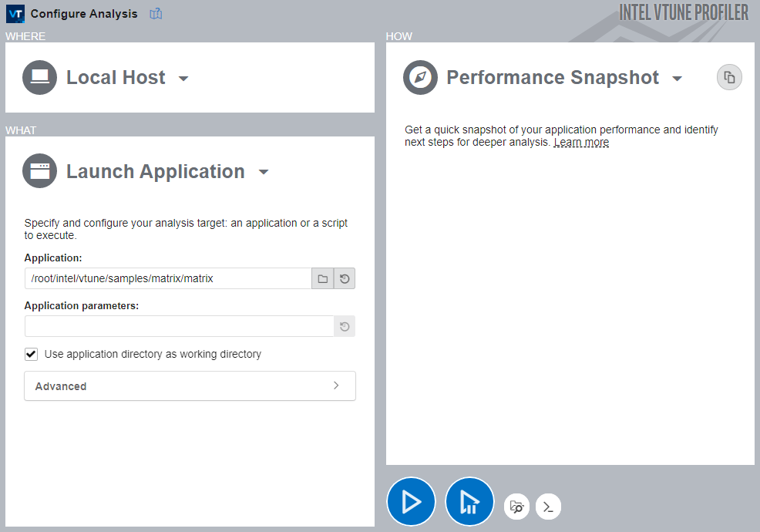Open the history icon beside the Application path
760x532 pixels.
(345, 278)
